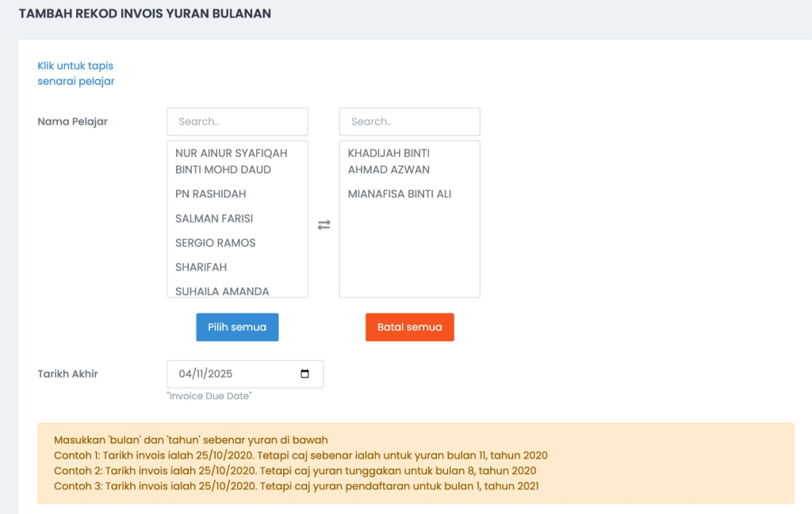Click the 'Tarikh Akhir' field label
This screenshot has height=514, width=812.
68,374
